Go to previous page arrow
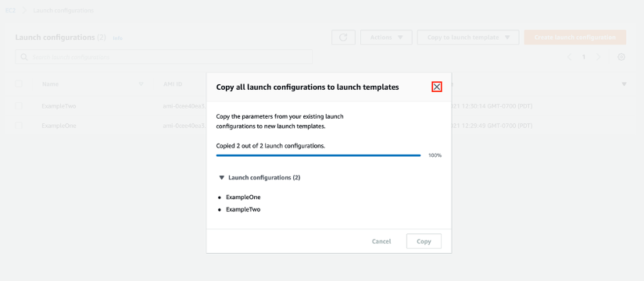The image size is (644, 281). click(569, 57)
